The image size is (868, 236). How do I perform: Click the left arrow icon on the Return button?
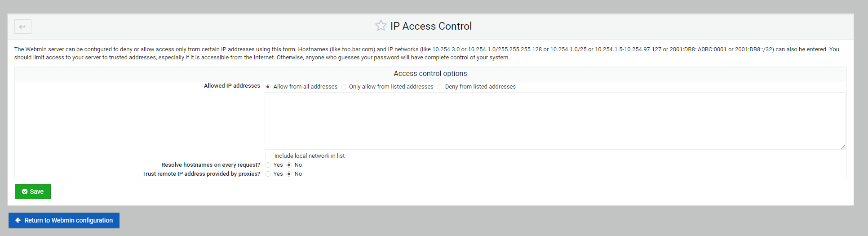point(18,220)
